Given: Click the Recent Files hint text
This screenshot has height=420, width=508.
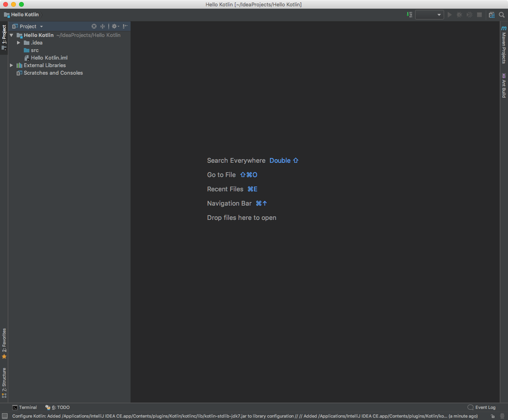Looking at the screenshot, I should click(225, 189).
